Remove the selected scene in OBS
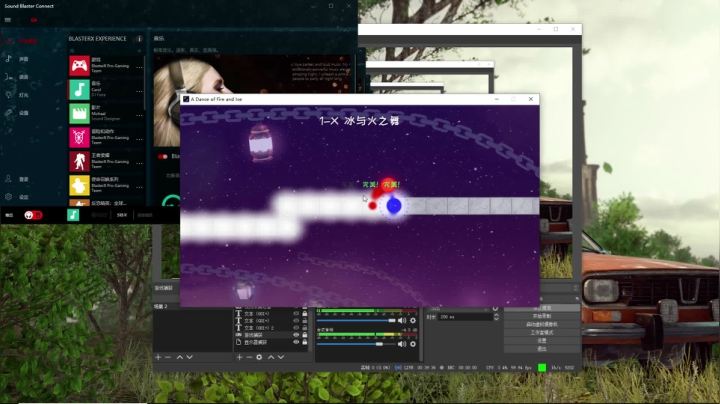 point(168,357)
